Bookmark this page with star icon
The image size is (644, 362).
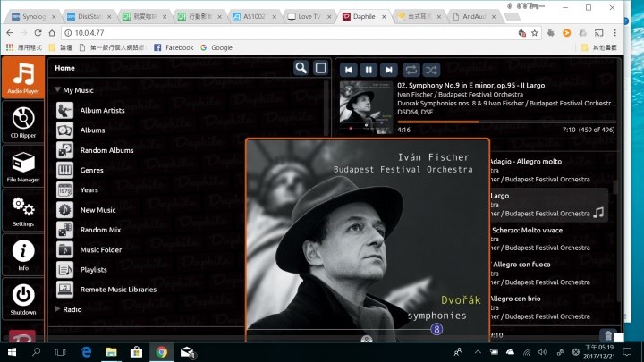click(534, 33)
